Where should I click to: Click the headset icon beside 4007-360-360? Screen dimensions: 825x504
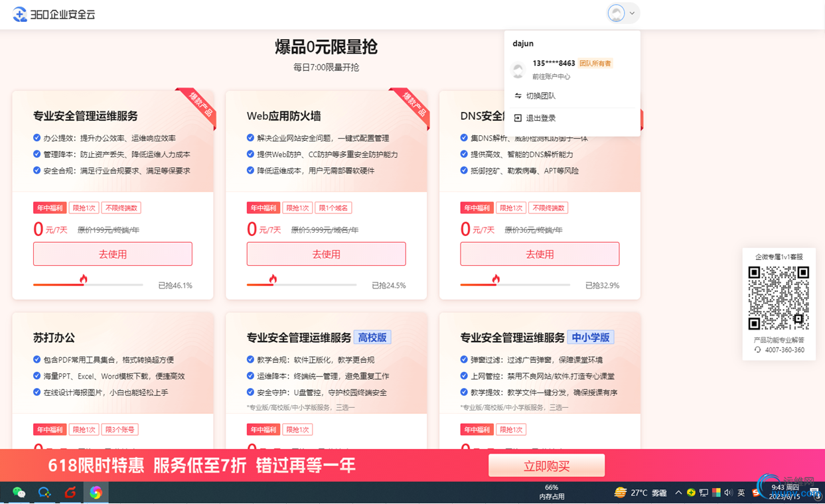pyautogui.click(x=758, y=350)
